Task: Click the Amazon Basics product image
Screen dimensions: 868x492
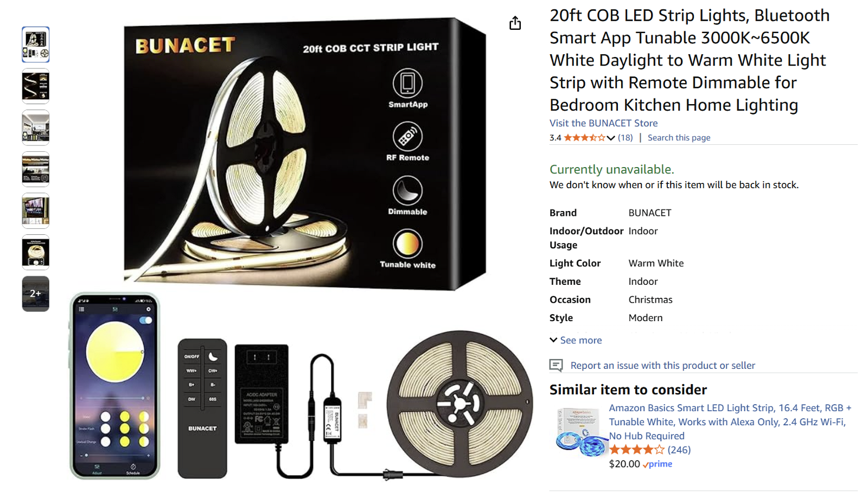Action: click(x=578, y=432)
